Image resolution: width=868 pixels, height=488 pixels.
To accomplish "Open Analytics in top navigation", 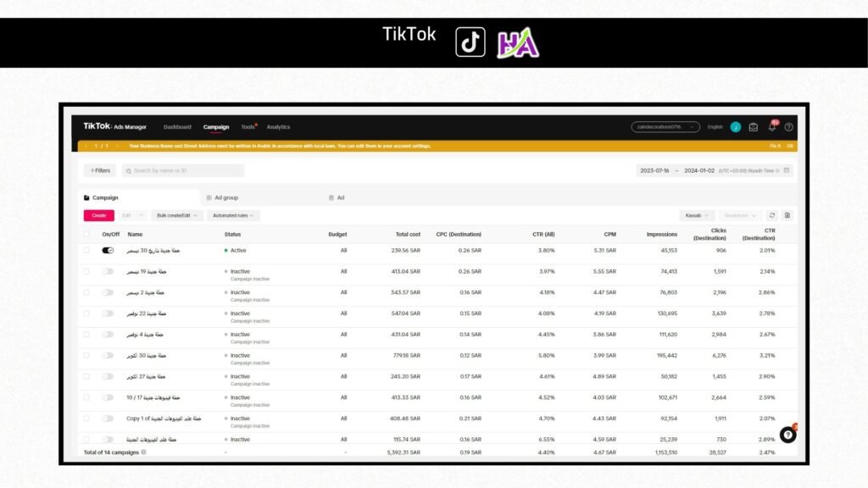I will (x=278, y=127).
